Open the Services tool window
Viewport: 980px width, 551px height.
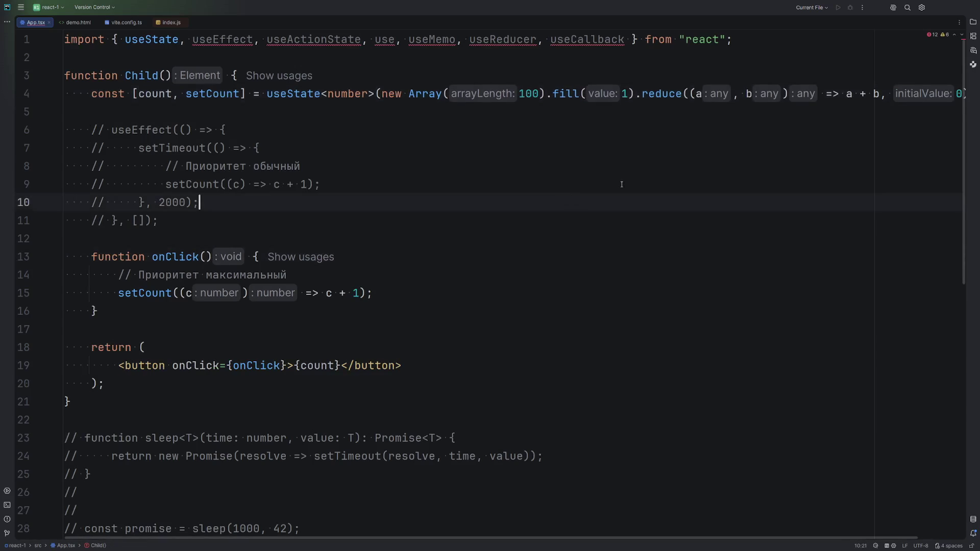7,491
